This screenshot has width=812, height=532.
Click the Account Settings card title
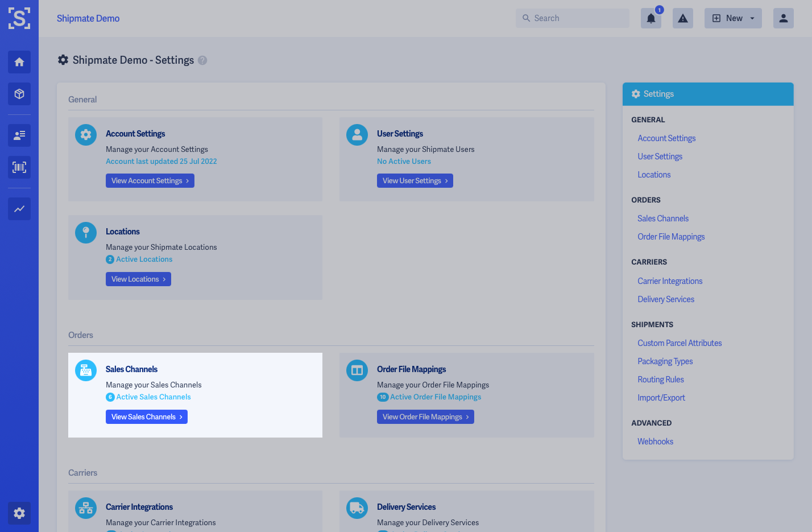(135, 134)
